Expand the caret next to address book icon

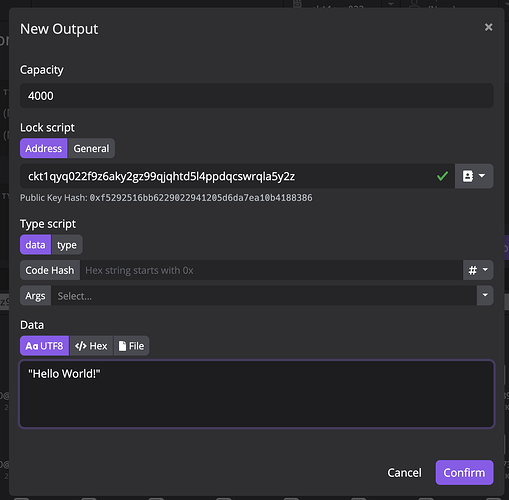click(x=482, y=175)
